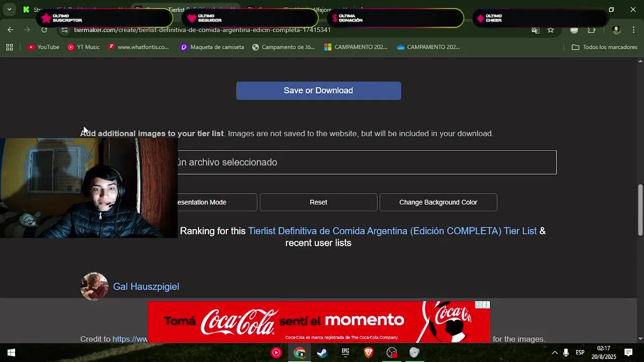Screen dimensions: 644x362
Task: Enable Presentation Mode
Action: click(217, 202)
